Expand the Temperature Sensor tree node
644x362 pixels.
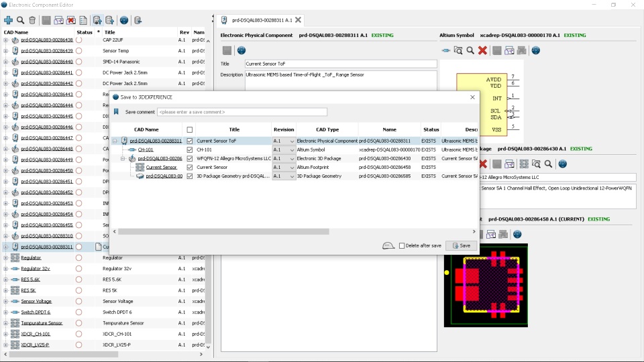click(6, 323)
